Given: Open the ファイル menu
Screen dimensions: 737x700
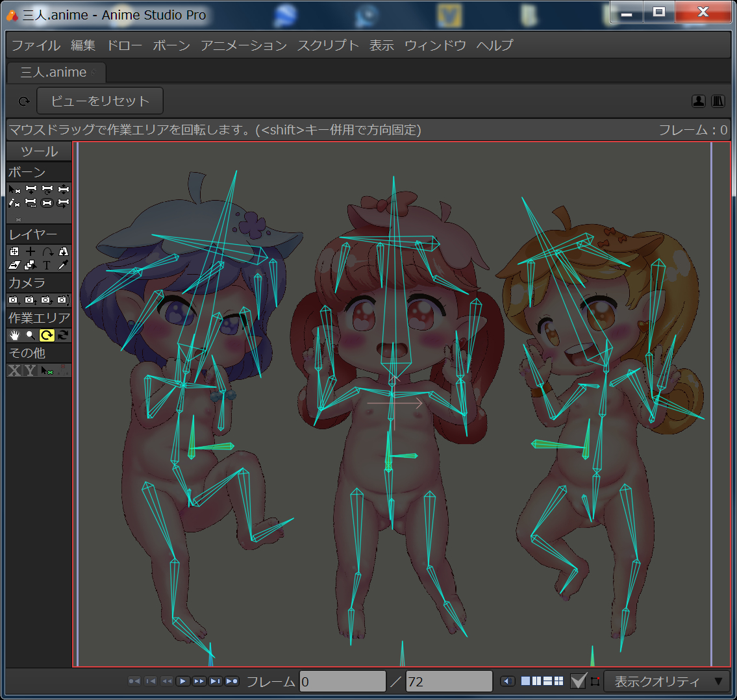Looking at the screenshot, I should (x=36, y=45).
